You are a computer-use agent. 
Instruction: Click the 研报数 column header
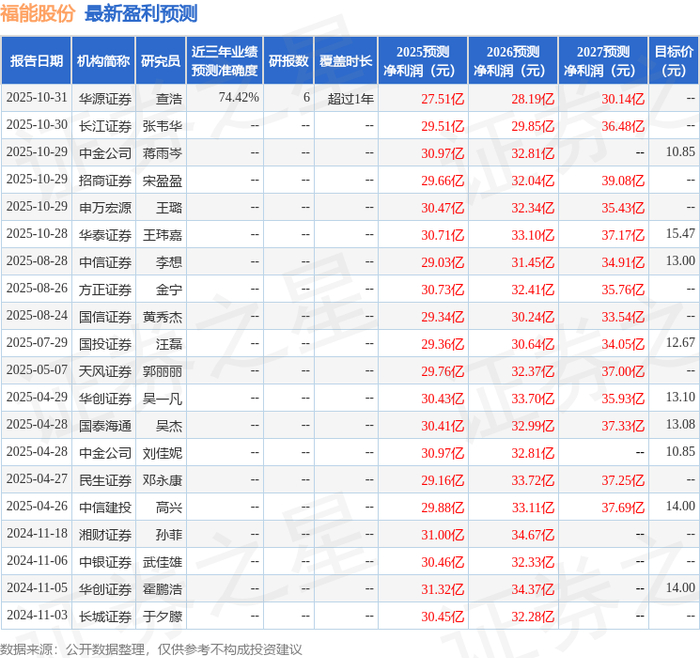(288, 61)
